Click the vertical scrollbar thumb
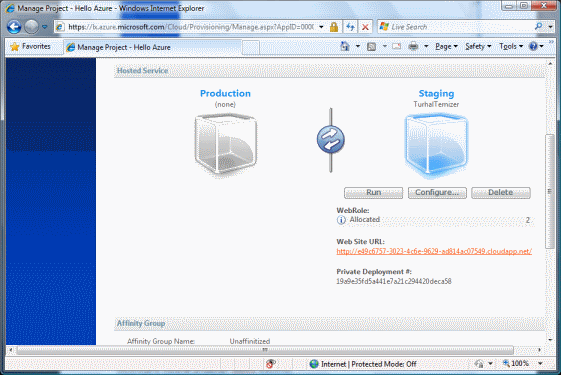 [550, 191]
